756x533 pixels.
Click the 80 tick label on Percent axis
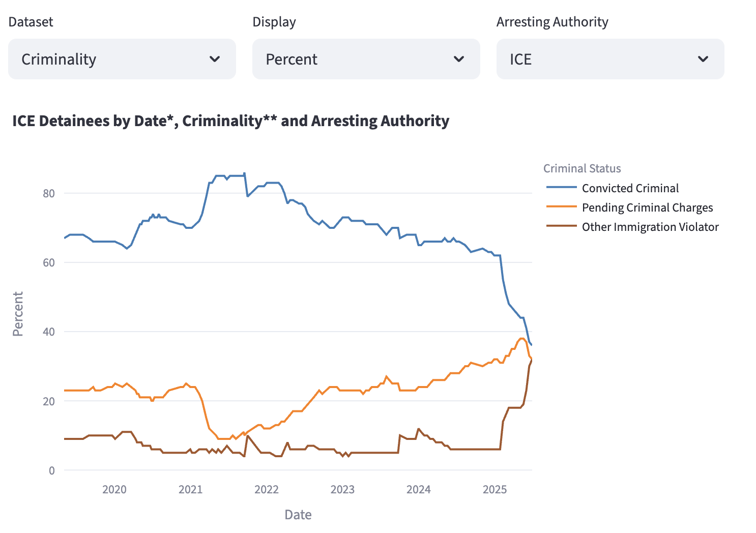coord(49,193)
